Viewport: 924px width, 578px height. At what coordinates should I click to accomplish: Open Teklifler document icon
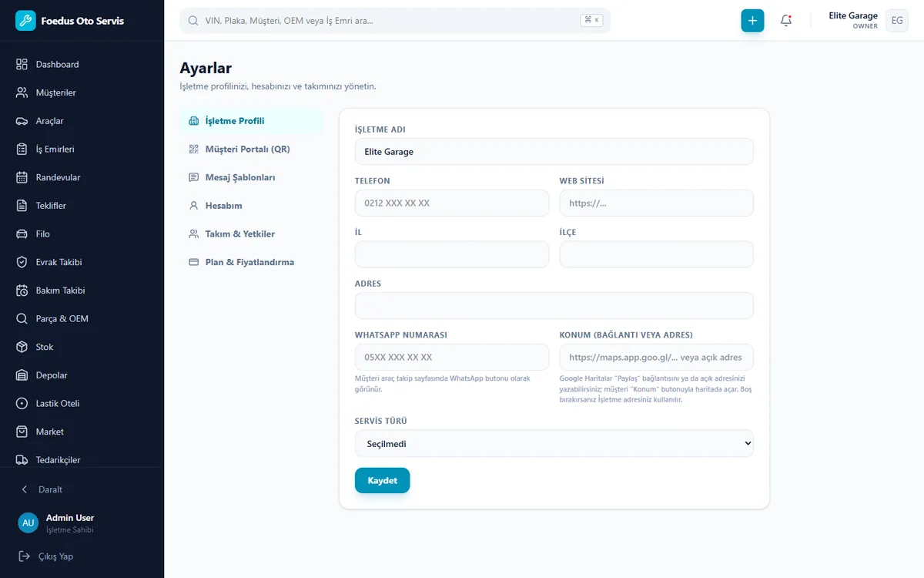[x=22, y=206]
